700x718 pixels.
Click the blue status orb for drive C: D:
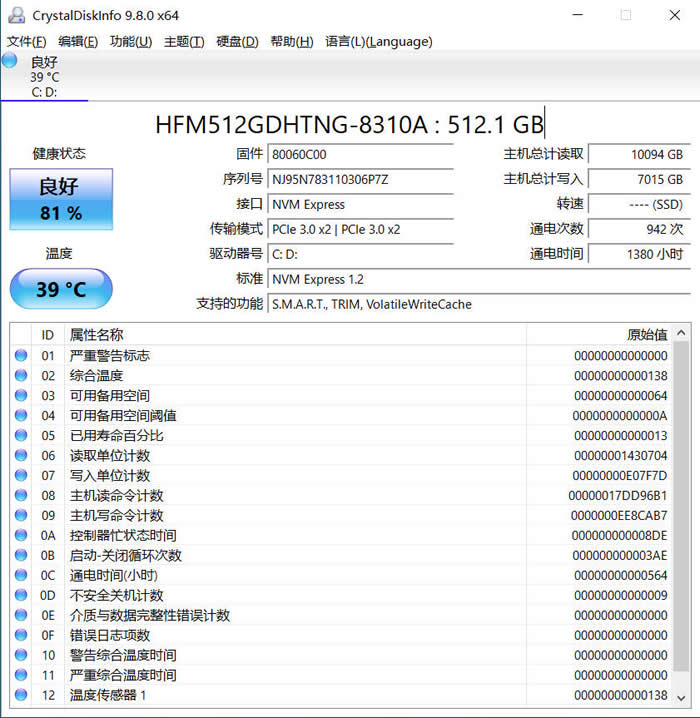pos(10,61)
